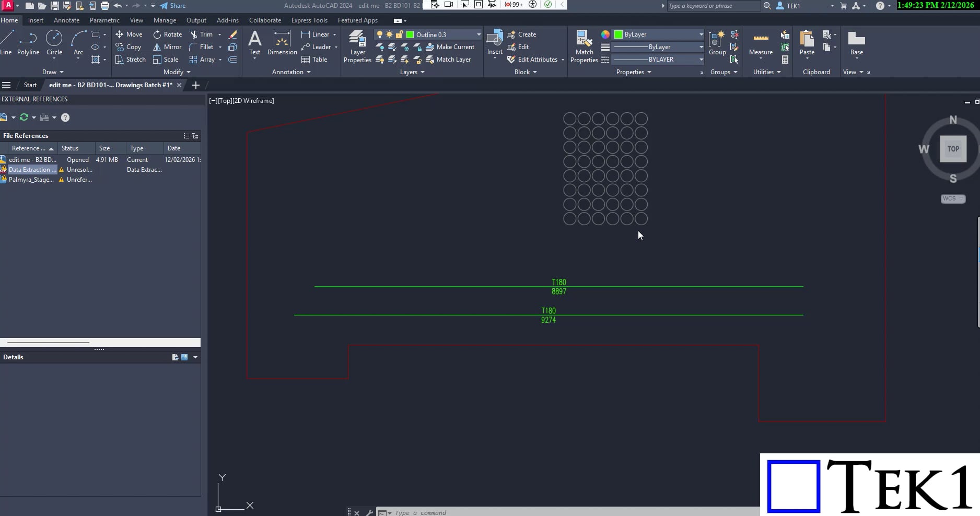Viewport: 980px width, 516px height.
Task: Open the object color wheel icon
Action: (x=605, y=34)
